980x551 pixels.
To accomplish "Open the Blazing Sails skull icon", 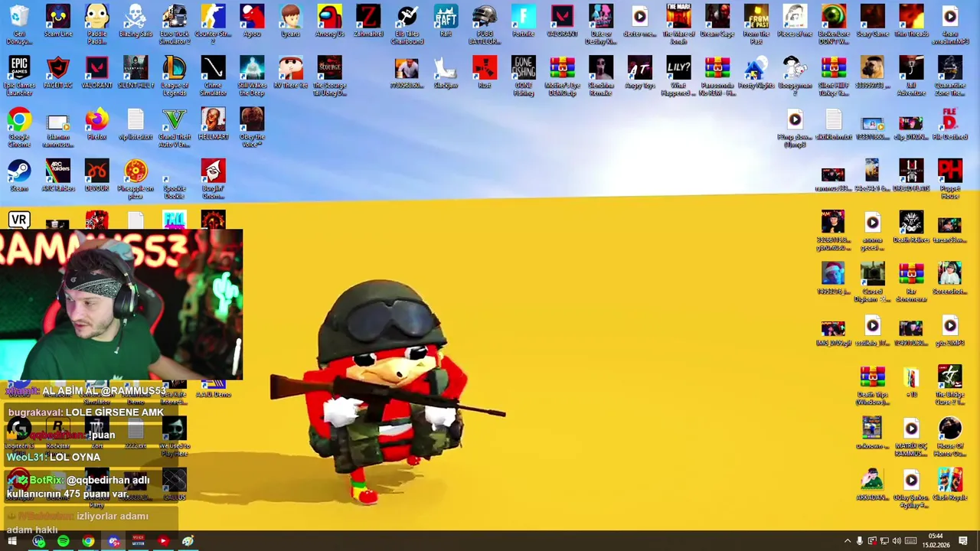I will point(136,21).
